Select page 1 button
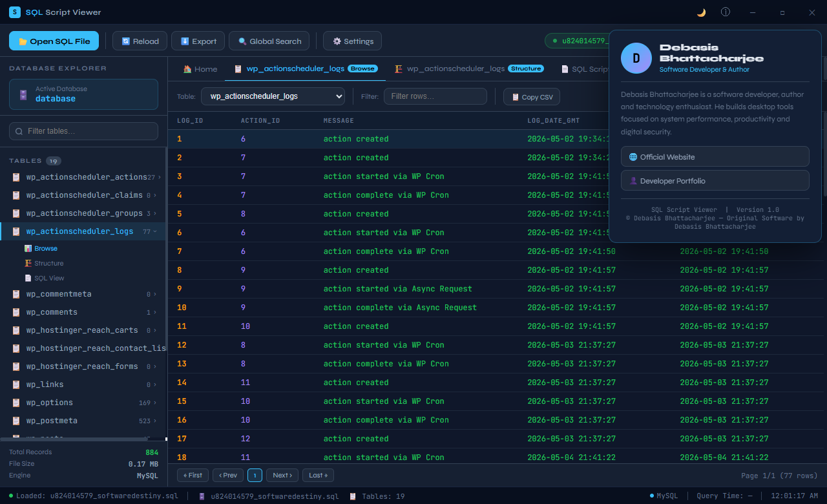 255,476
